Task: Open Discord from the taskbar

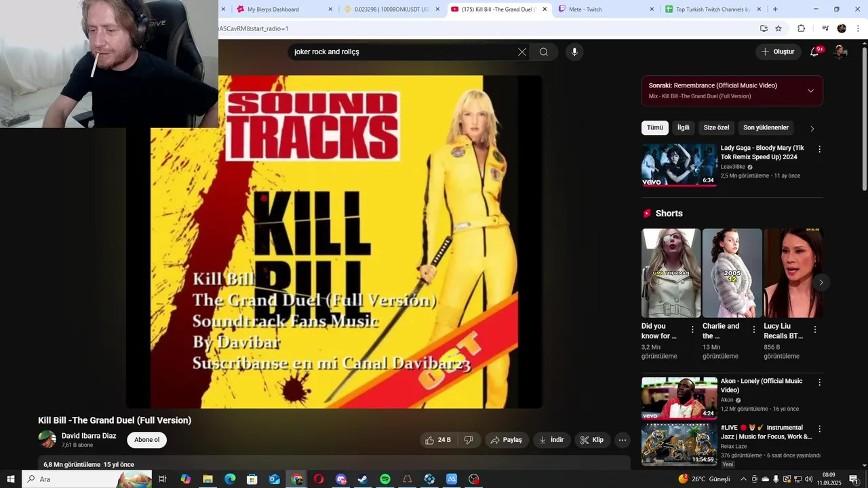Action: 341,479
